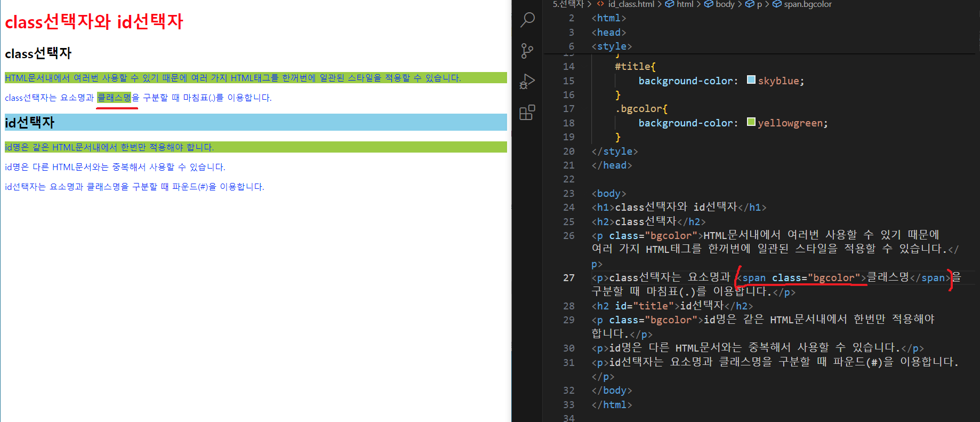Click the </body> closing tag on line 32
This screenshot has width=980, height=422.
[x=612, y=391]
